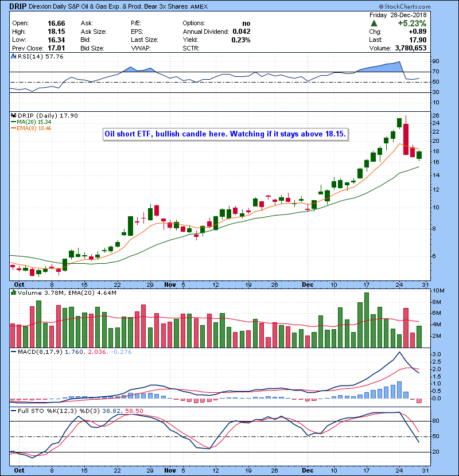Click the MACD histogram value -0.276
The width and height of the screenshot is (459, 476).
(x=121, y=352)
